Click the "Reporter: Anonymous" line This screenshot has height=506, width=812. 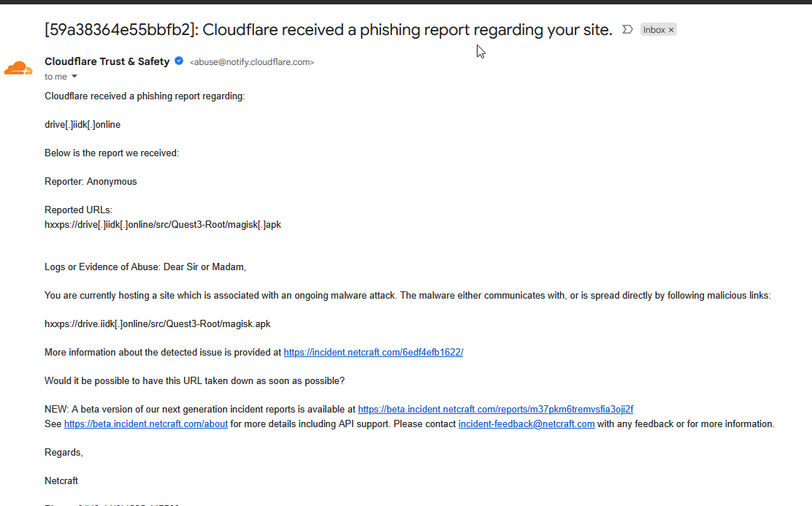(x=91, y=182)
